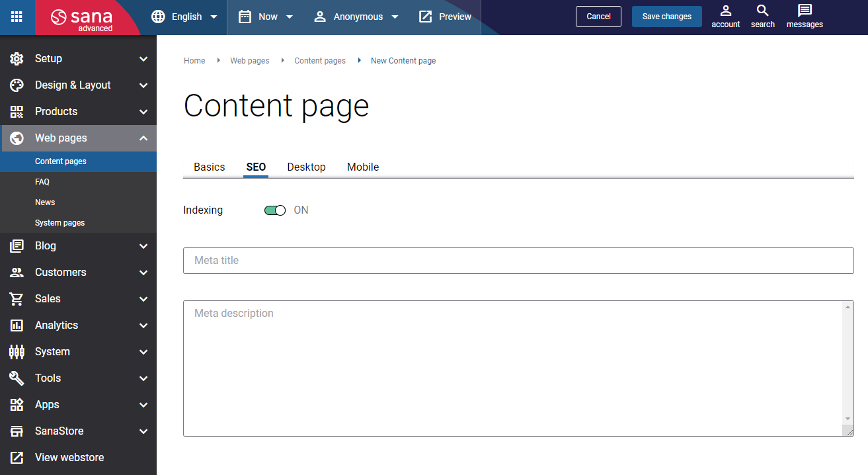
Task: Click the Save changes button
Action: (x=667, y=17)
